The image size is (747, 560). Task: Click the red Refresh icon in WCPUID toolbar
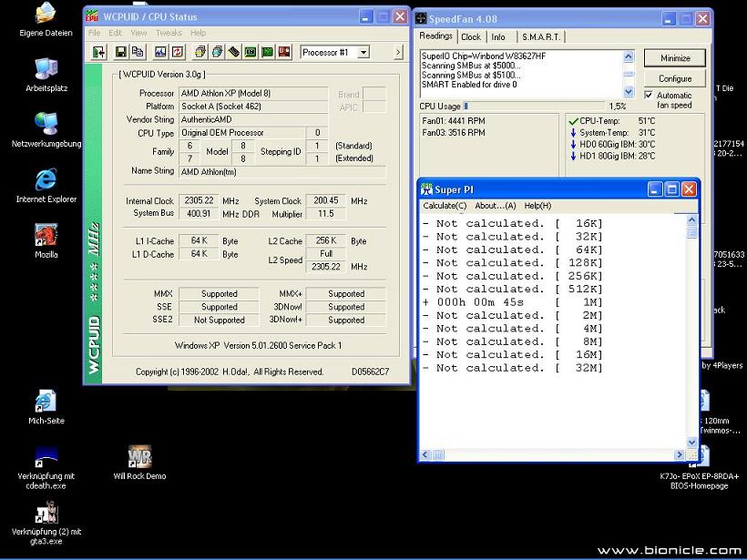178,53
